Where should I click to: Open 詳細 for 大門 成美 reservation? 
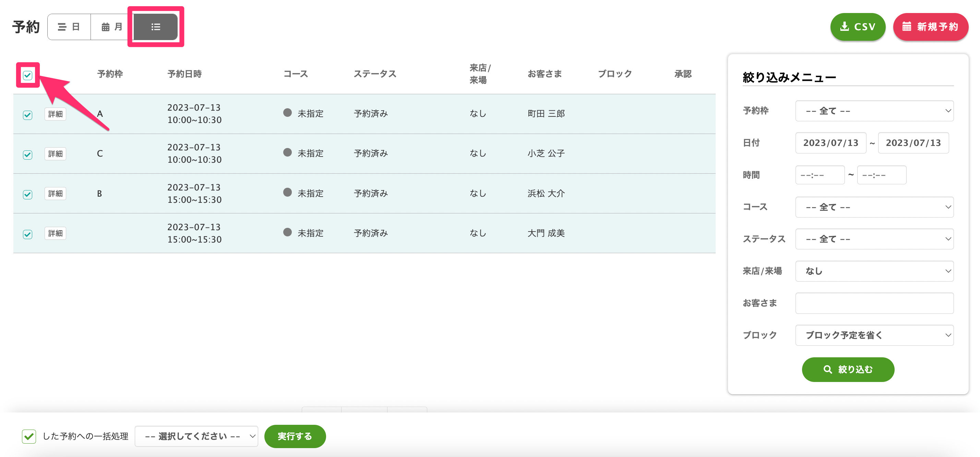click(55, 233)
